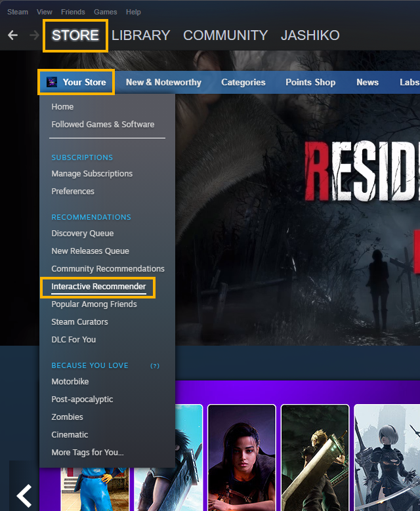This screenshot has height=511, width=420.
Task: Open the game card with the white-haired android
Action: pyautogui.click(x=387, y=458)
